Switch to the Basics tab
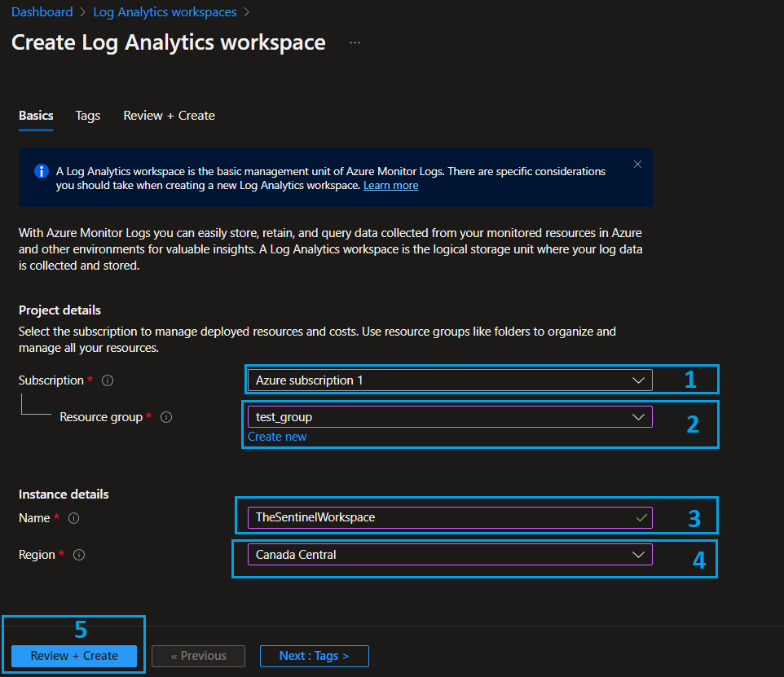 click(x=36, y=116)
